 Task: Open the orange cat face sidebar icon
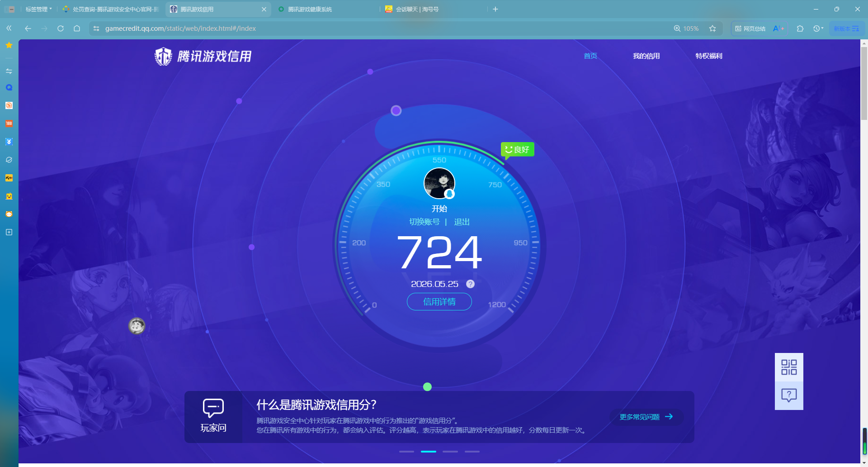coord(9,214)
